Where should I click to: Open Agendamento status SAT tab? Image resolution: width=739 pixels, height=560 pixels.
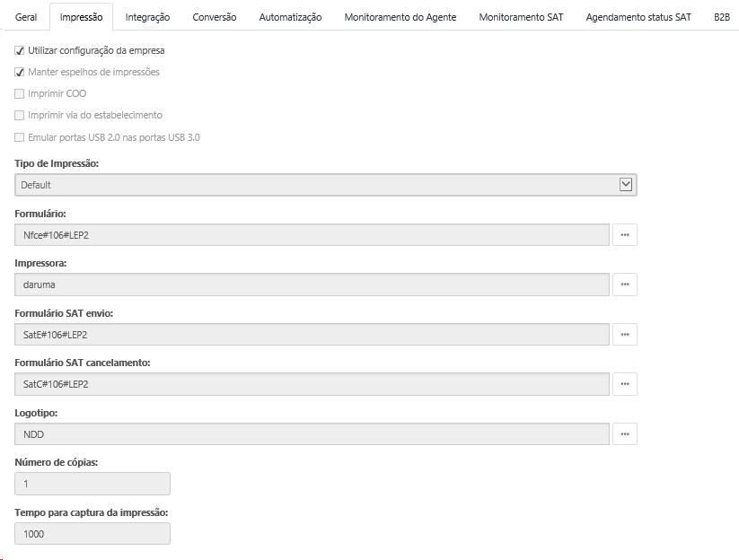point(638,17)
